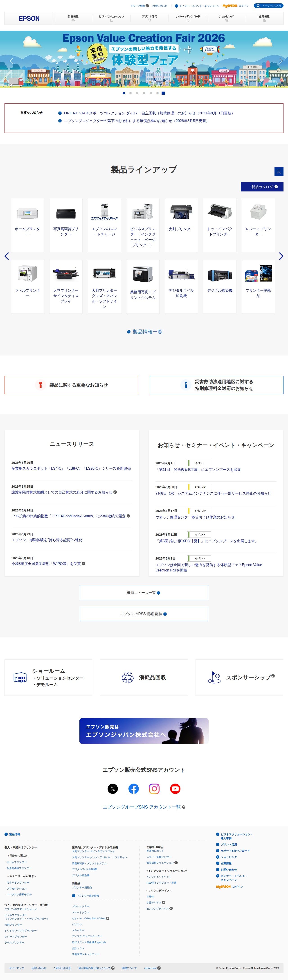Select the プリンター消耗品 product card
This screenshot has width=288, height=980.
pos(258,287)
